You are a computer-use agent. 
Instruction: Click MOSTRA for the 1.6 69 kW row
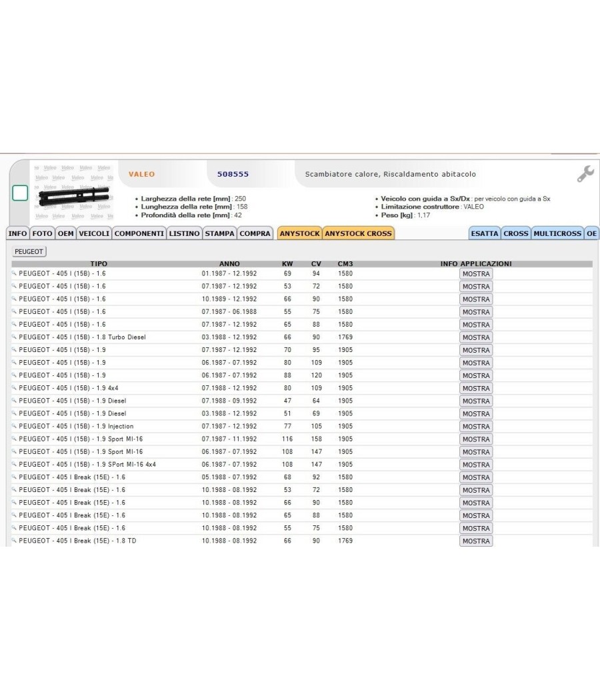(x=476, y=273)
